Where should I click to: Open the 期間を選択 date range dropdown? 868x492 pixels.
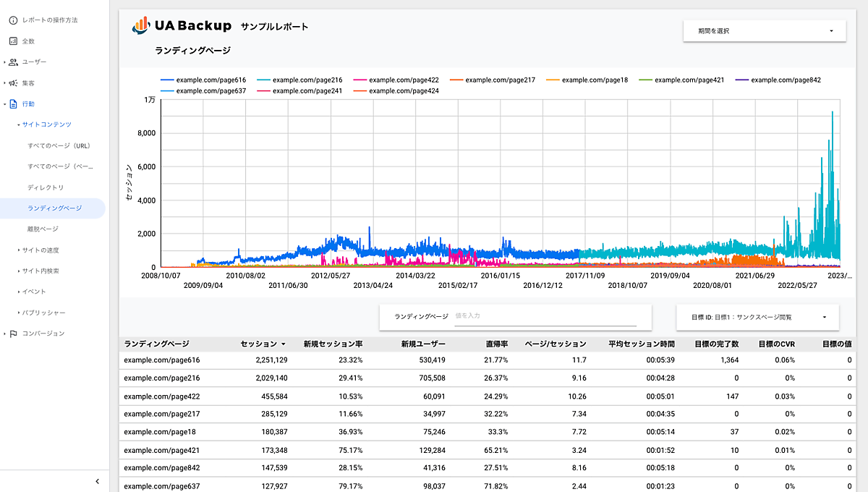[x=764, y=31]
